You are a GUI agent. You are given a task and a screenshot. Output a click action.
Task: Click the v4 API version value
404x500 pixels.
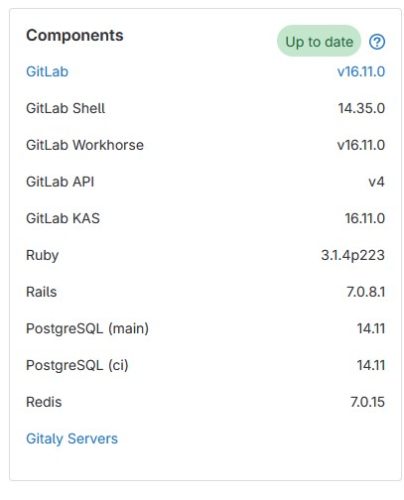(376, 182)
